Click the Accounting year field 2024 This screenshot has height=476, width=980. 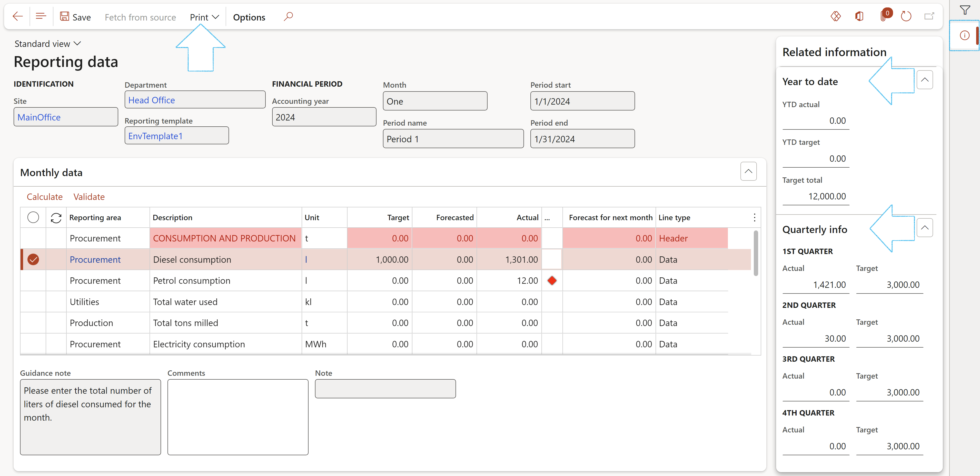[x=324, y=117]
